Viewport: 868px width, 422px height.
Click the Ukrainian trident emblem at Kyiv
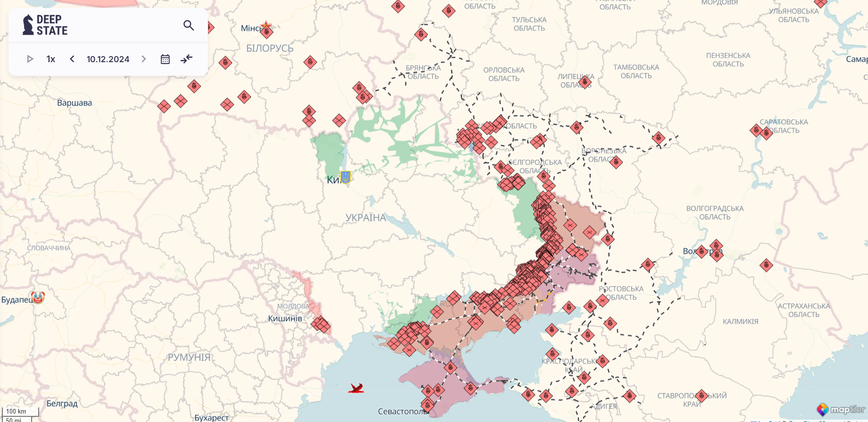[x=346, y=177]
